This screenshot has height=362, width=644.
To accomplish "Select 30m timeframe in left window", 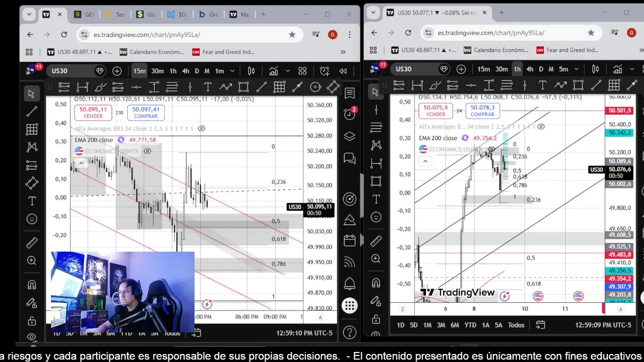I will point(157,71).
